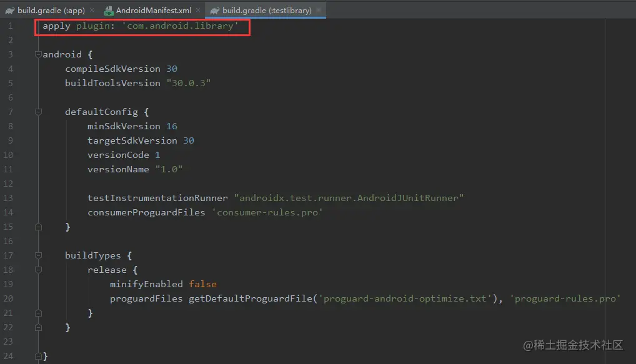This screenshot has height=364, width=636.
Task: Click the consumerProguardFiles keyword
Action: point(146,212)
